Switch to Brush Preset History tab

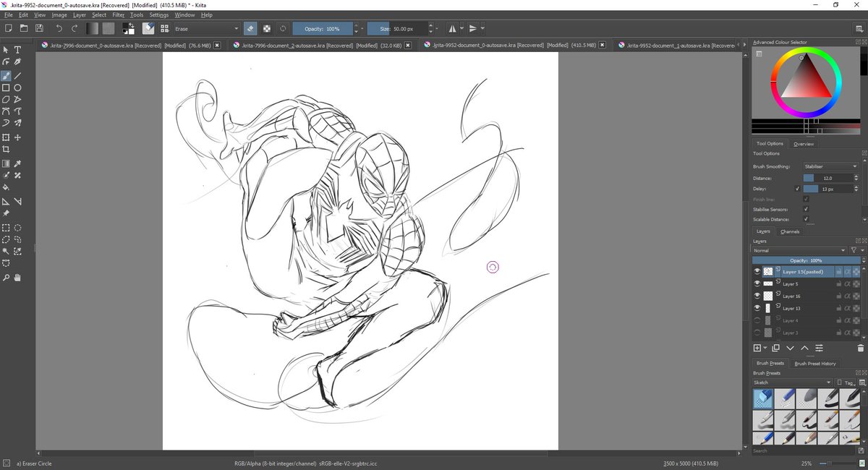[815, 364]
